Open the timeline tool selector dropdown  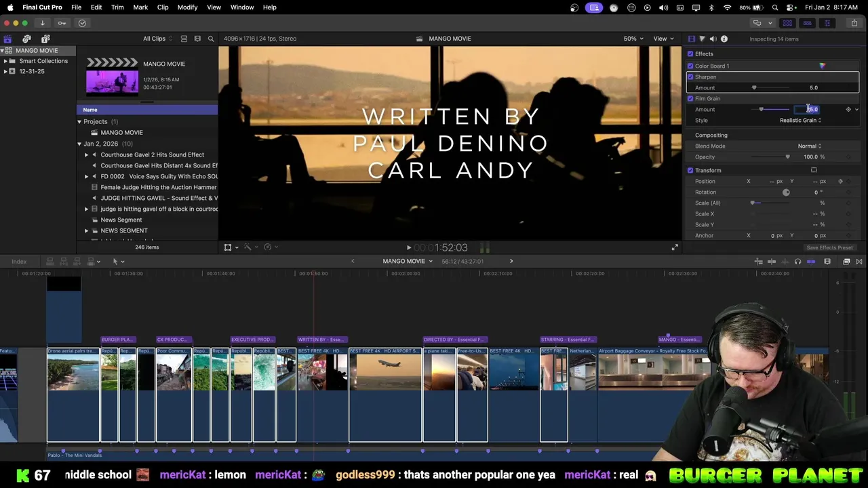(118, 262)
